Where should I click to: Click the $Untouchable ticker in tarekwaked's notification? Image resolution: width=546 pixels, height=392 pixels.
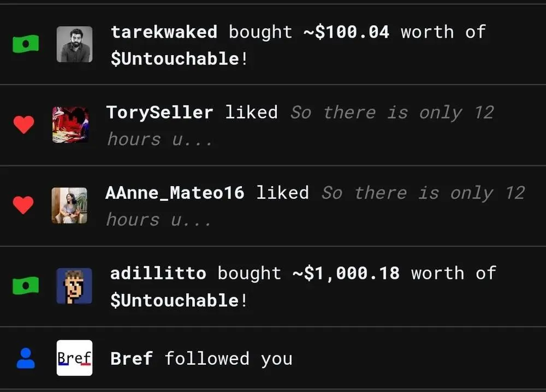click(173, 58)
